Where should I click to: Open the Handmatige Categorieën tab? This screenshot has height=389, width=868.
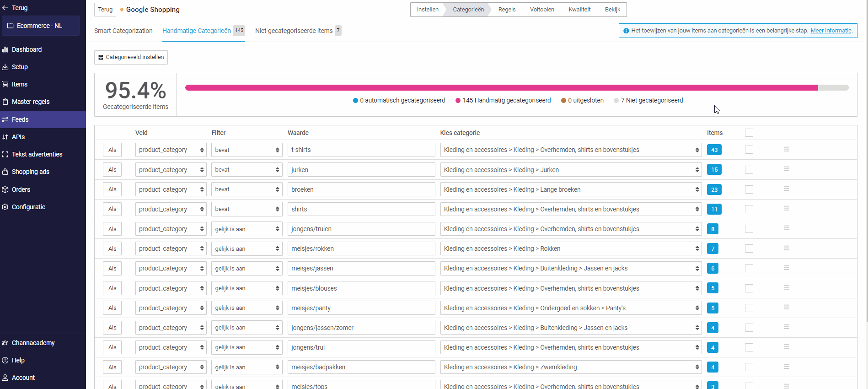[204, 31]
